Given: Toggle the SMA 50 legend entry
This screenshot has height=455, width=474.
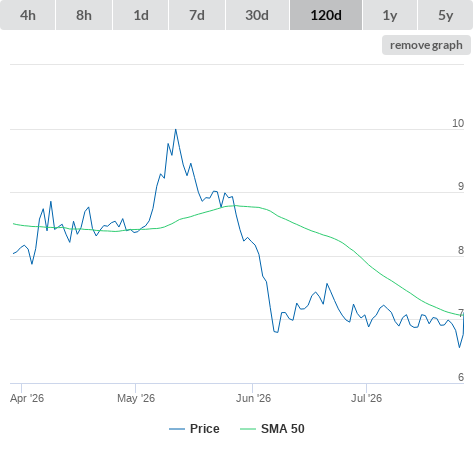Looking at the screenshot, I should 283,429.
